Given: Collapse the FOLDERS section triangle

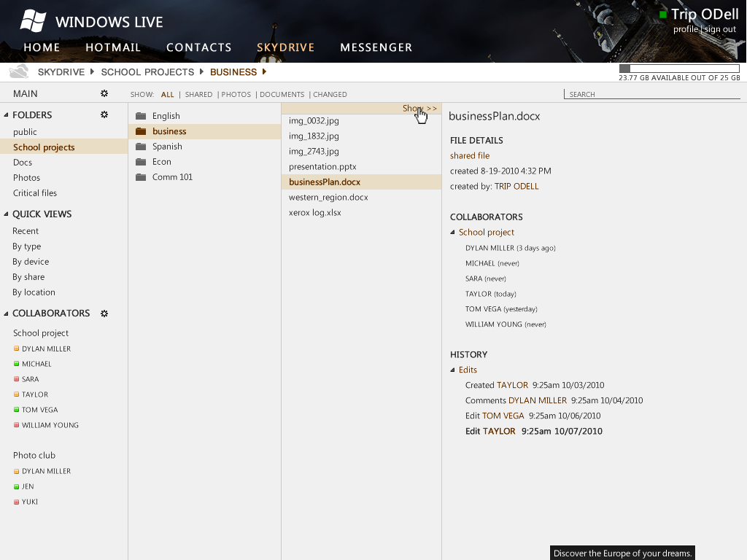Looking at the screenshot, I should (x=6, y=114).
